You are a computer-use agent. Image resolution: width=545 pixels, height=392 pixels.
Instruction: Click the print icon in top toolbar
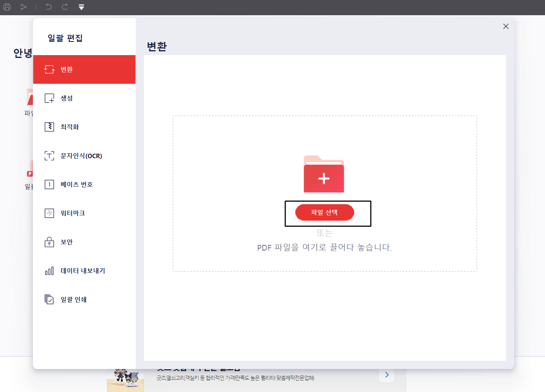point(7,7)
